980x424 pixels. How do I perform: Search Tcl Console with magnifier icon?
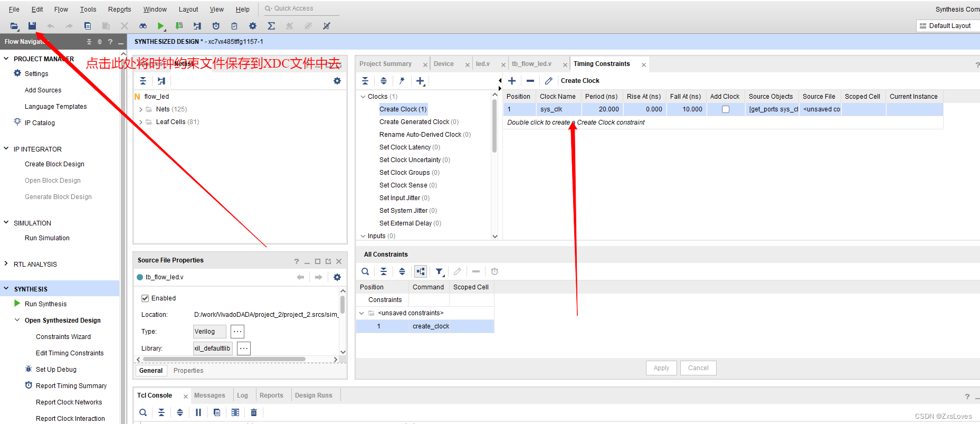click(143, 412)
